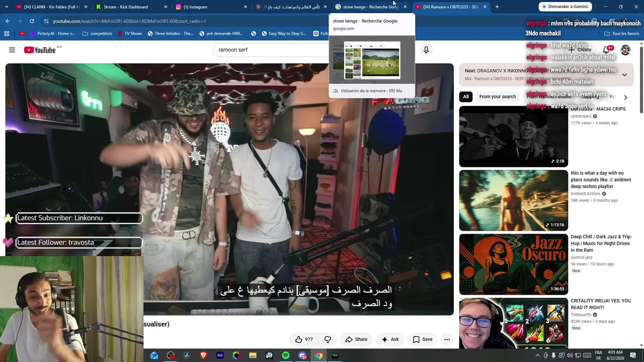Click Chrome icon on the taskbar

point(318,355)
